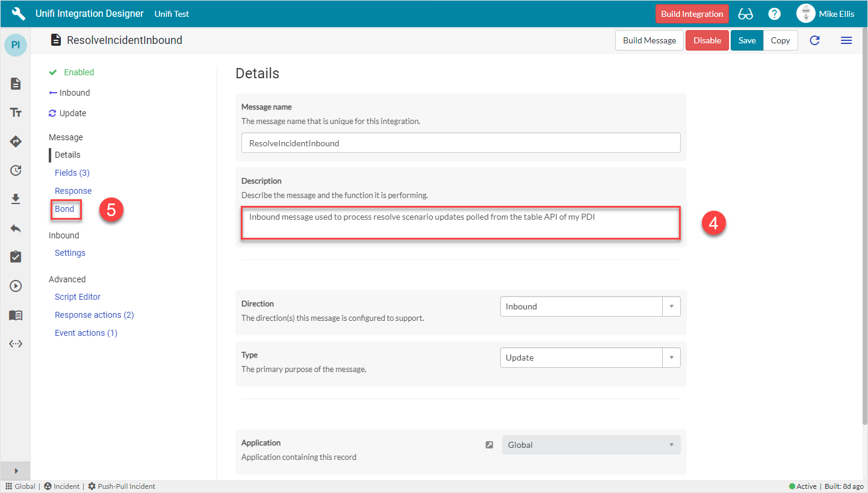Switch to Unifi Test in top bar
Screen dimensions: 868x493
pos(172,13)
